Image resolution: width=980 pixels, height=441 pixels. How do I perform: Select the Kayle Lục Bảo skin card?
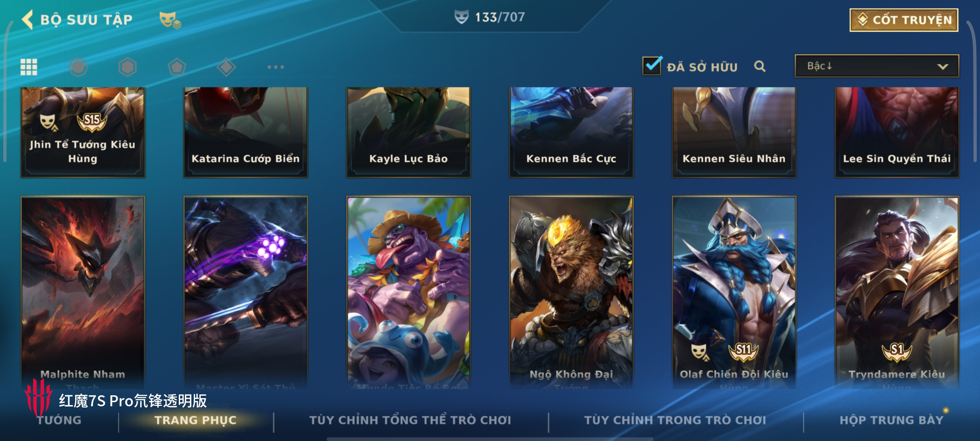[408, 132]
